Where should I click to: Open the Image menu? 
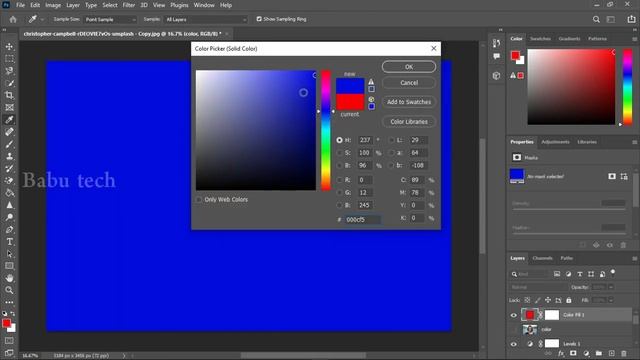[x=53, y=5]
